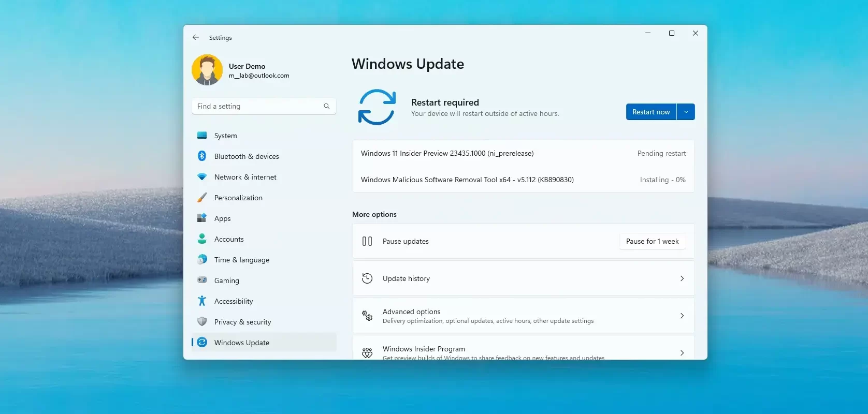
Task: Open the Restart now dropdown arrow
Action: coord(686,112)
